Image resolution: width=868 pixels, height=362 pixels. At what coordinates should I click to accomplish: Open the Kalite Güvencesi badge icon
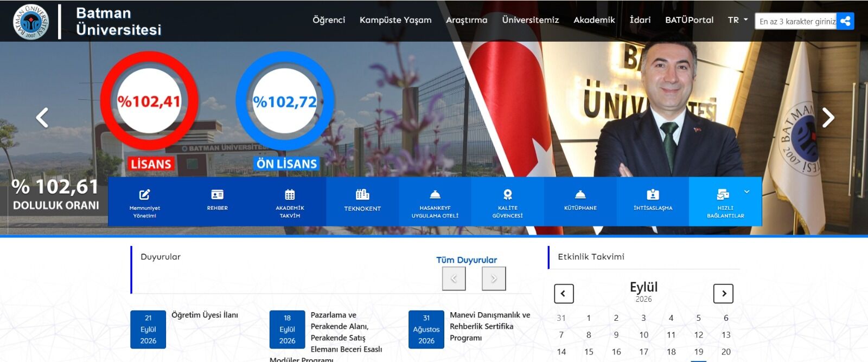[508, 195]
